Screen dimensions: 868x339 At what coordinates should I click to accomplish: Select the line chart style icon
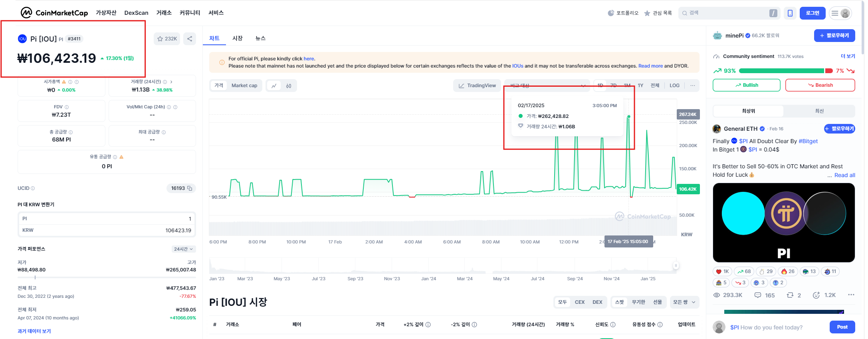pyautogui.click(x=274, y=86)
